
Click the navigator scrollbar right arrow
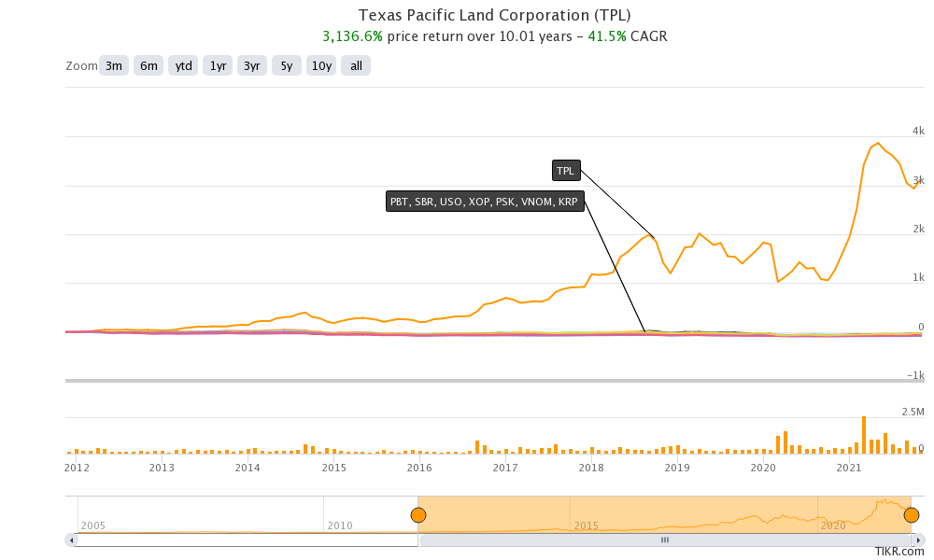pyautogui.click(x=917, y=540)
